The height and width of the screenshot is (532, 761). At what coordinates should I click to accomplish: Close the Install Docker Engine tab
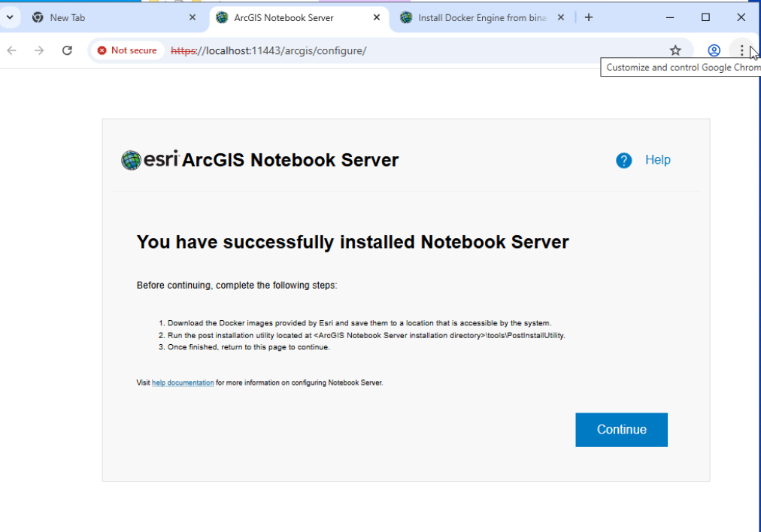point(560,17)
